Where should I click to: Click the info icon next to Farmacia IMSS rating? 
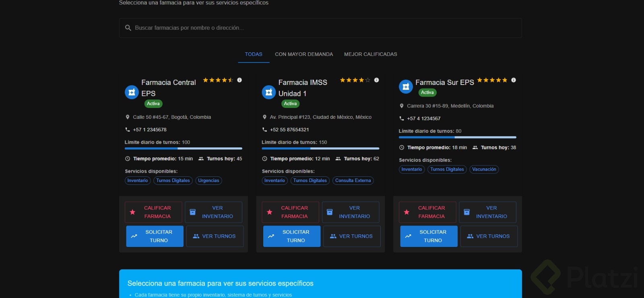pos(376,80)
